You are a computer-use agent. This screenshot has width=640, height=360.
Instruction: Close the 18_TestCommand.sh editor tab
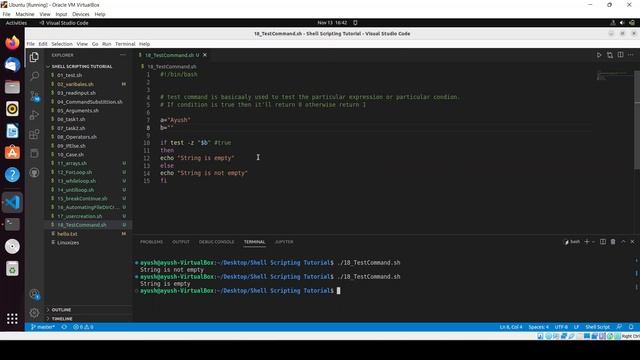point(205,55)
